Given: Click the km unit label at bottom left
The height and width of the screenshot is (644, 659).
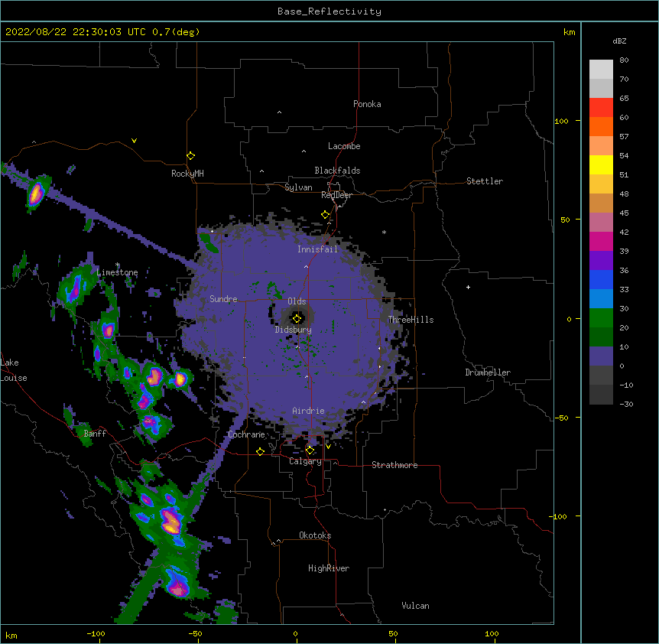Looking at the screenshot, I should point(11,635).
